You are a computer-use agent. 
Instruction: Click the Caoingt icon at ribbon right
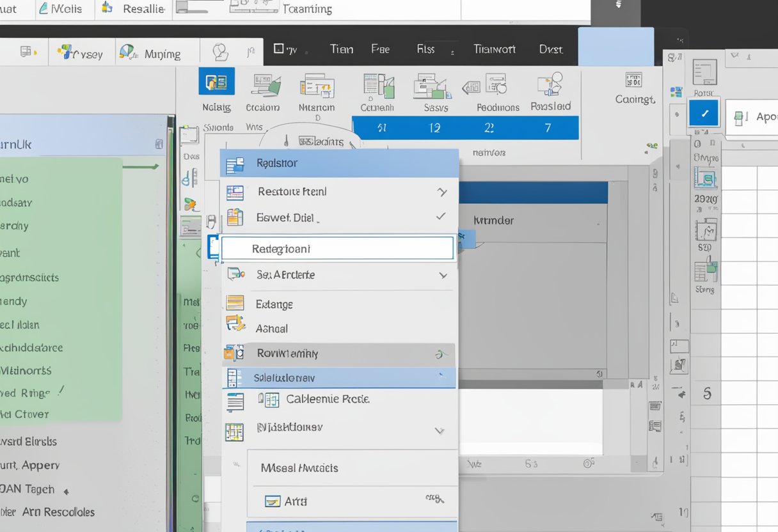coord(635,80)
